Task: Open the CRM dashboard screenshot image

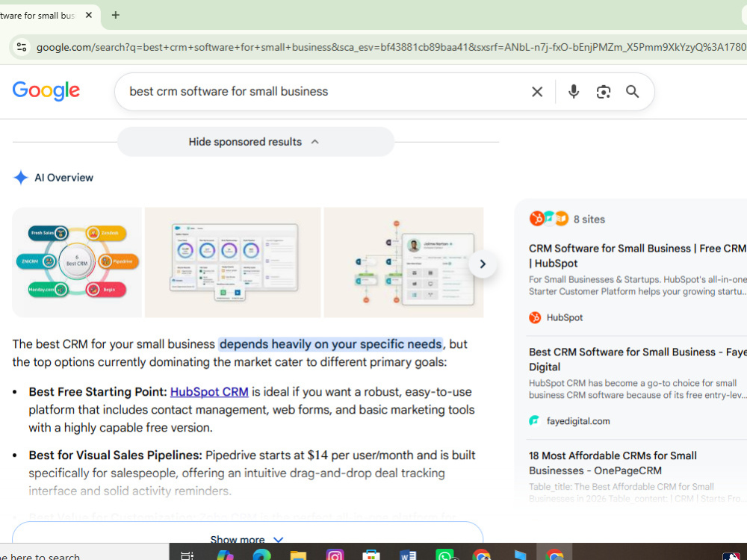Action: pos(232,262)
